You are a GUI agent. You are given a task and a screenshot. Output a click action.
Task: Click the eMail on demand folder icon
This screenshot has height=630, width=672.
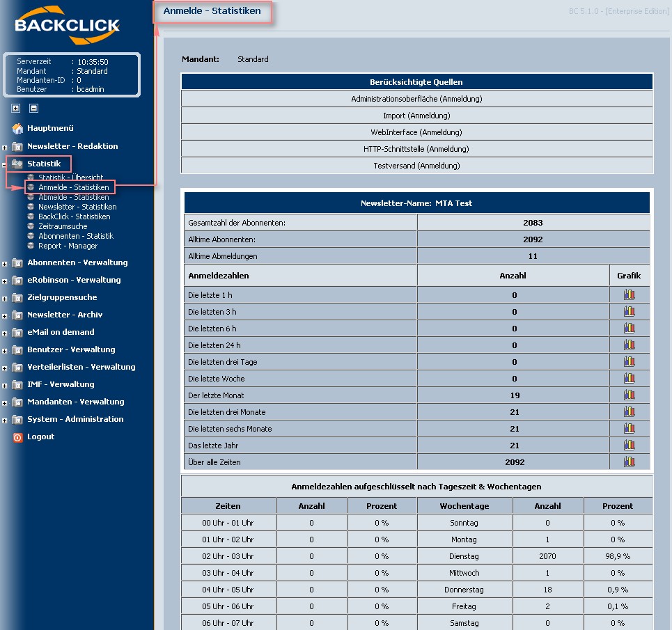pos(17,332)
